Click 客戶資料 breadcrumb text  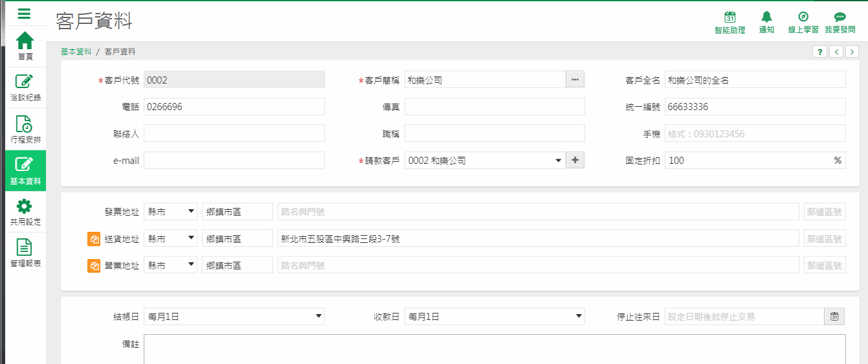coord(120,52)
